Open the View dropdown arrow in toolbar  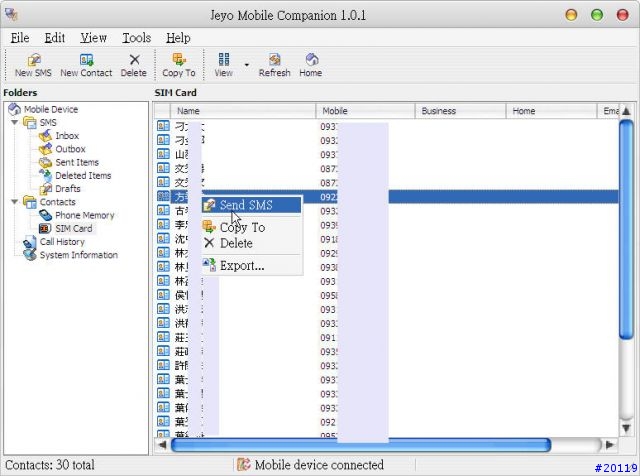click(x=247, y=65)
